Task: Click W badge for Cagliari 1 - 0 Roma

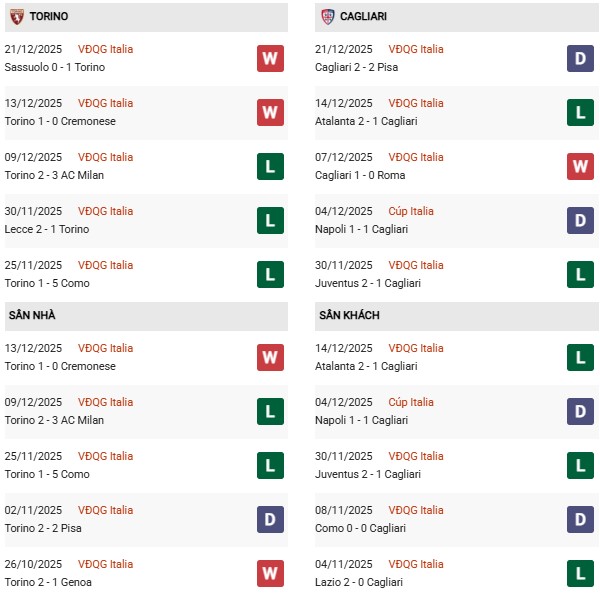Action: coord(581,166)
